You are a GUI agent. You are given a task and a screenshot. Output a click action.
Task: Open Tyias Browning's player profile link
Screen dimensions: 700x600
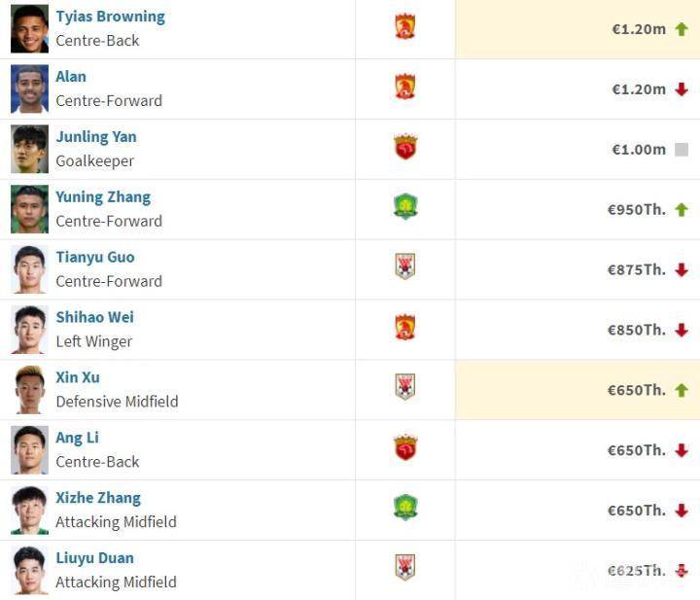click(110, 17)
